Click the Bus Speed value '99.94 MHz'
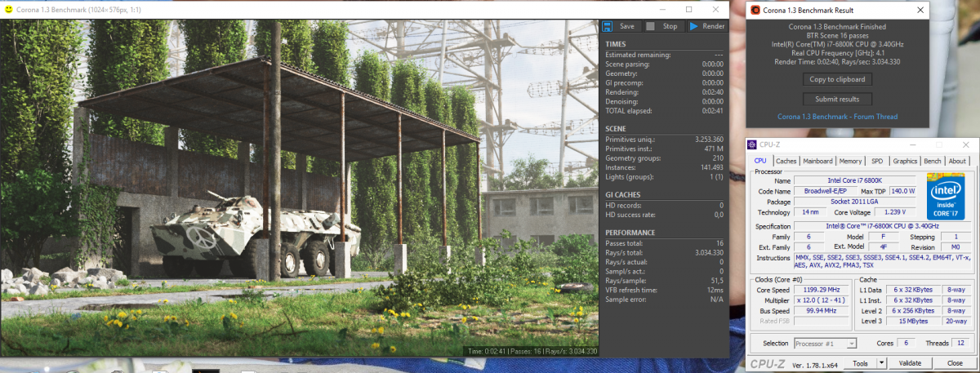The width and height of the screenshot is (980, 373). click(822, 311)
